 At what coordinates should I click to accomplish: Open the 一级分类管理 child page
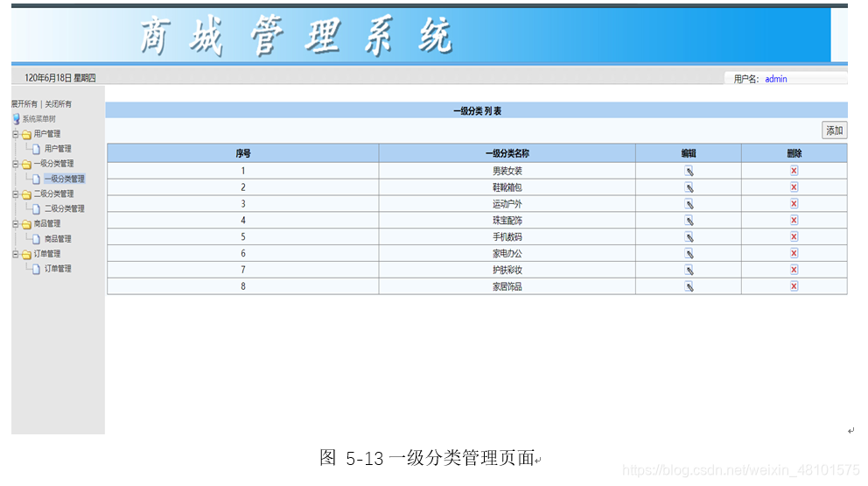pos(65,179)
